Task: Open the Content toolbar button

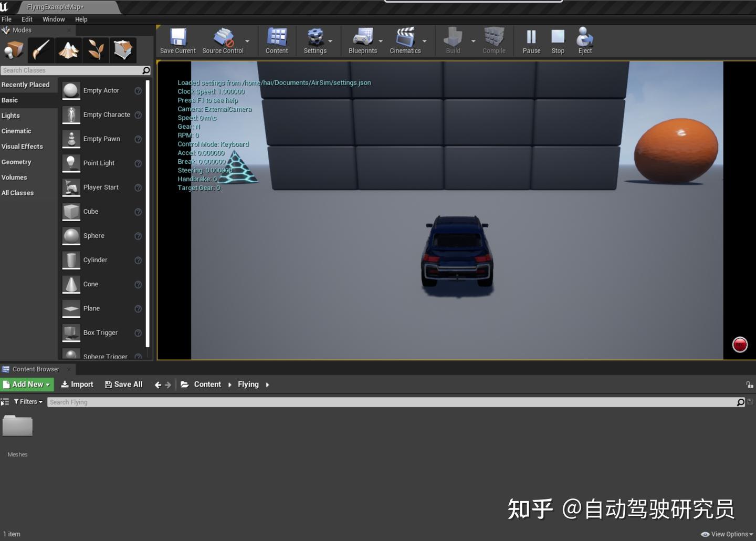Action: [277, 41]
